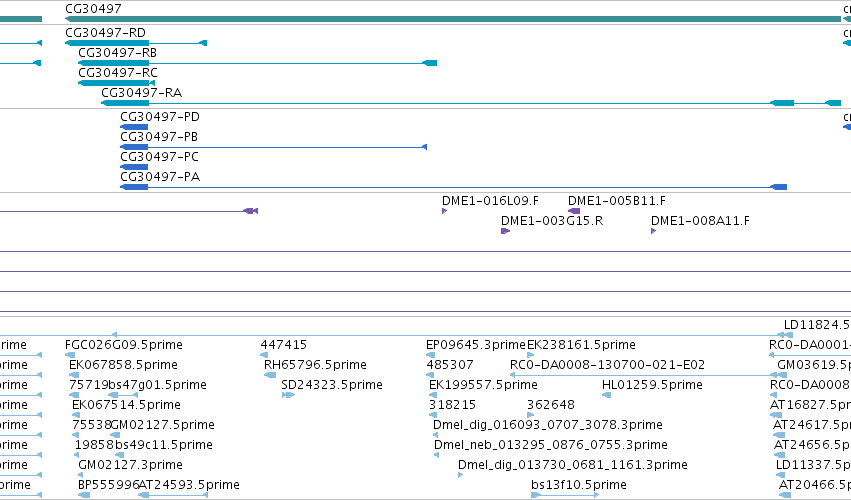Select the CG30497-RA transcript line
The image size is (851, 500).
(471, 103)
